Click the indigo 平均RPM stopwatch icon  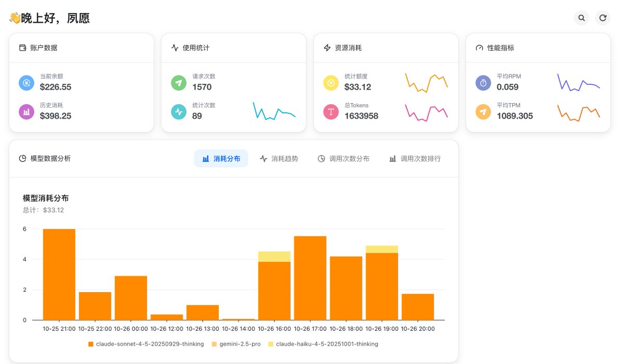coord(483,83)
